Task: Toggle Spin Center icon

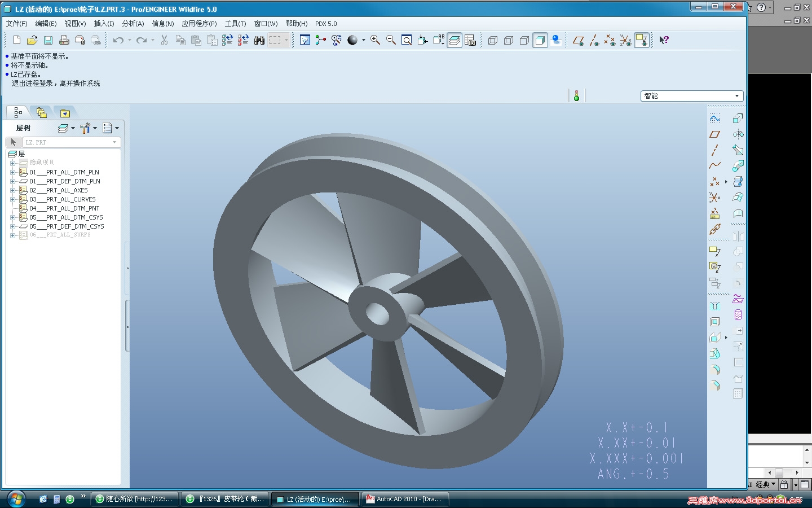Action: (x=321, y=40)
